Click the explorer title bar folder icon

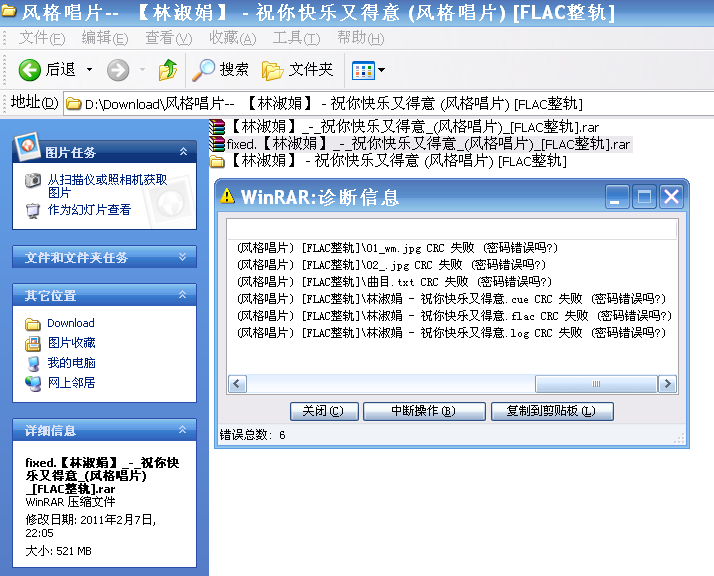click(8, 10)
